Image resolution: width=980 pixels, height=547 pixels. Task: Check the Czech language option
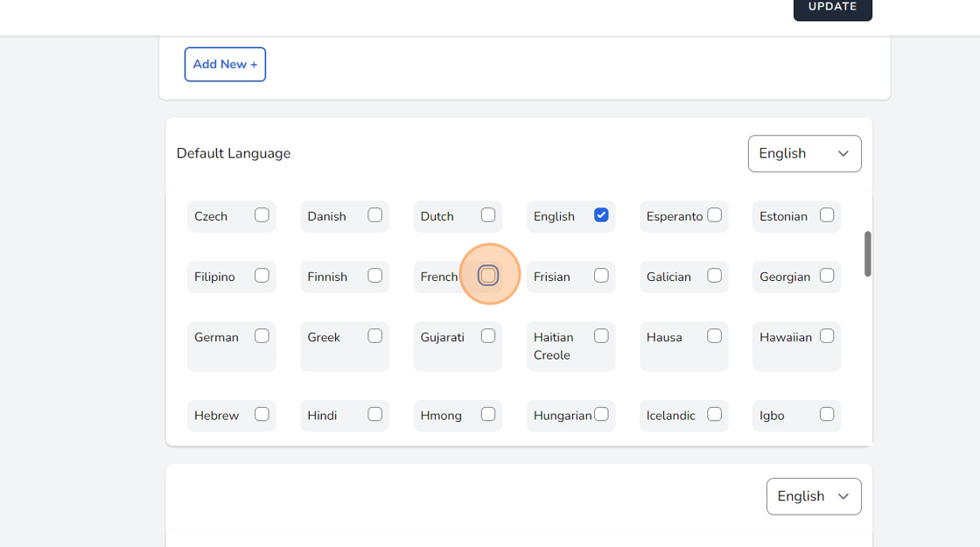click(262, 214)
